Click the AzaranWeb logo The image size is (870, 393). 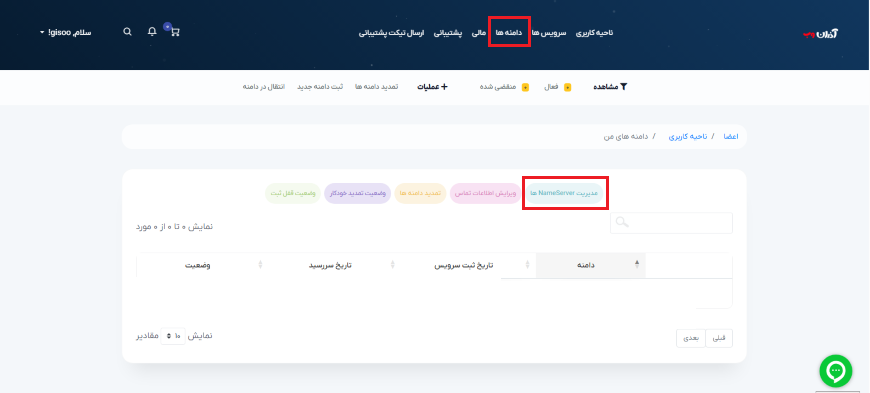(x=820, y=33)
